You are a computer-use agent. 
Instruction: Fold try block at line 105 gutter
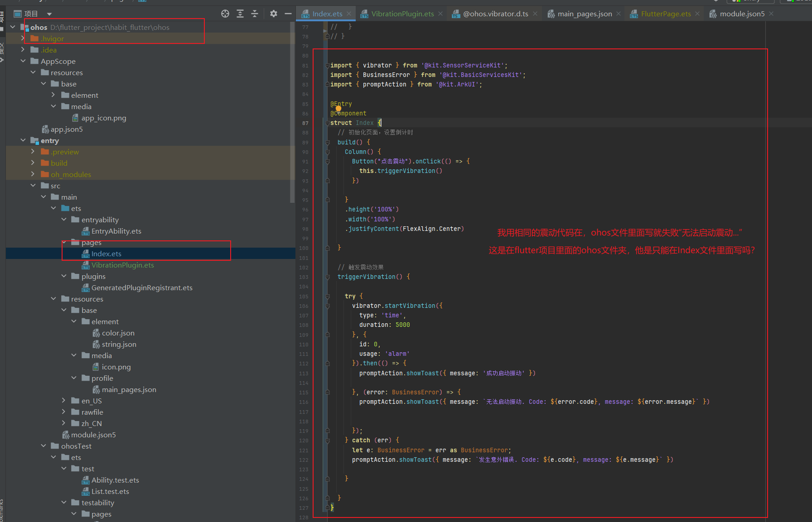[327, 296]
